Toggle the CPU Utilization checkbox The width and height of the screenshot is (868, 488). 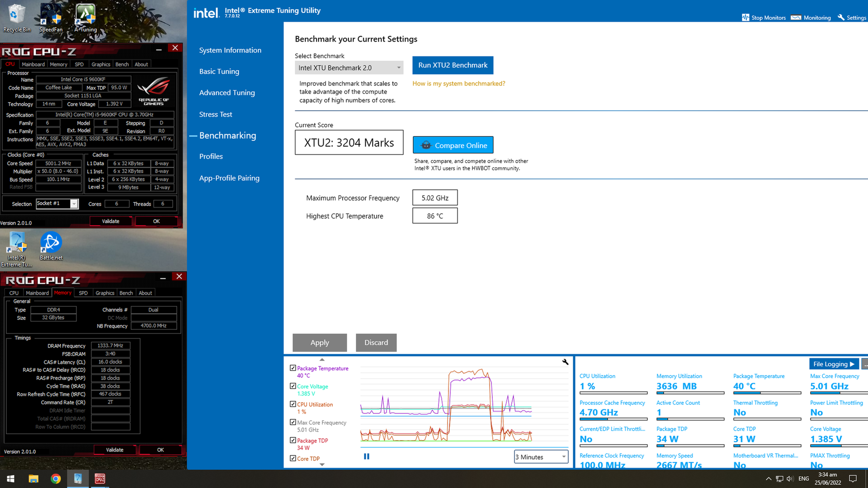pyautogui.click(x=293, y=404)
